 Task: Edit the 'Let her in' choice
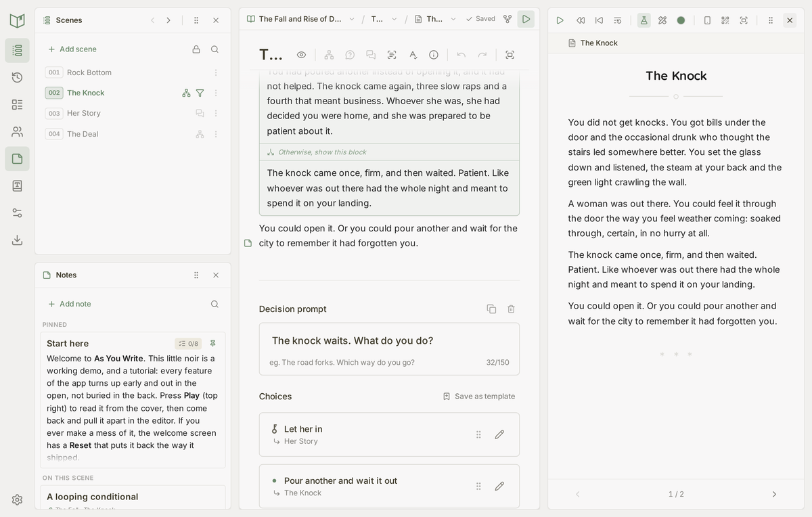tap(499, 434)
